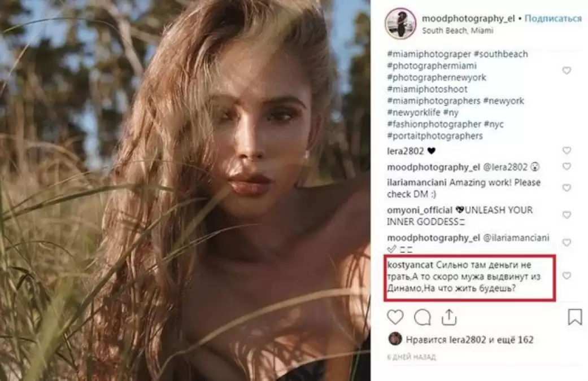This screenshot has width=588, height=381.
Task: Like kostyancat's comment
Action: click(567, 275)
